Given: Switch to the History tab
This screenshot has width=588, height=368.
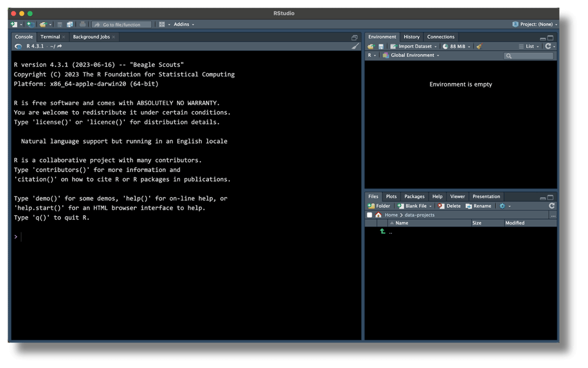Looking at the screenshot, I should pyautogui.click(x=411, y=37).
